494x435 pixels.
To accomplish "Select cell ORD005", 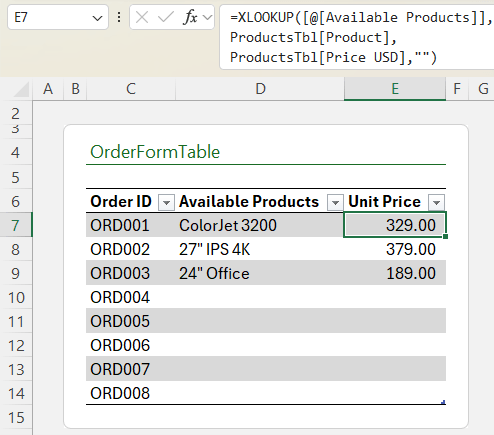I will pyautogui.click(x=131, y=321).
